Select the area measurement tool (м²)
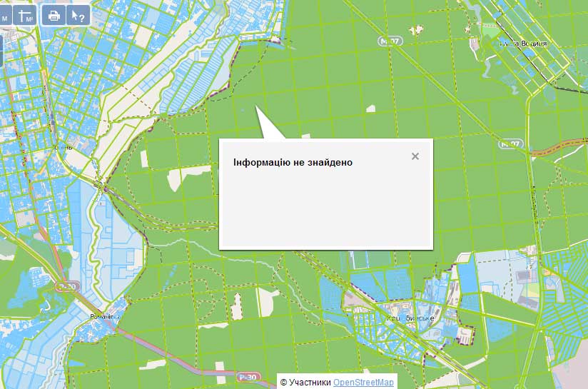Image resolution: width=588 pixels, height=389 pixels. pyautogui.click(x=26, y=16)
